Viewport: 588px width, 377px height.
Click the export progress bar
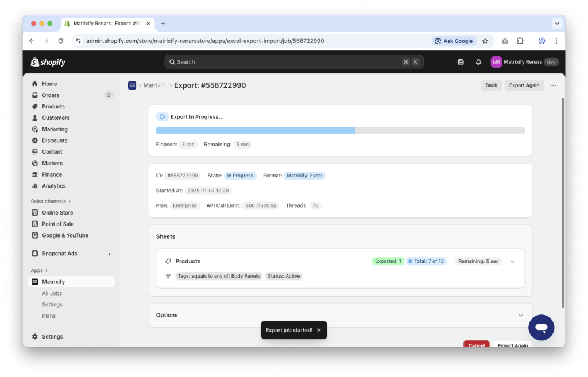click(x=339, y=130)
